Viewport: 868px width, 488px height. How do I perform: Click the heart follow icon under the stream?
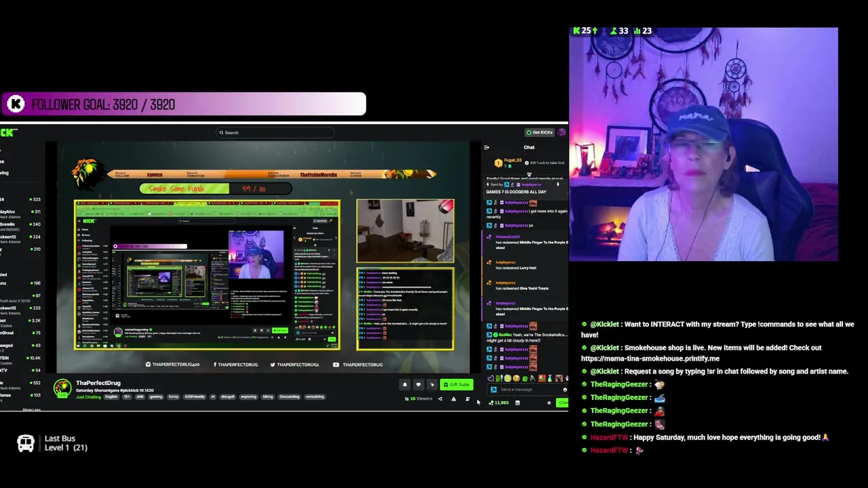coord(418,384)
